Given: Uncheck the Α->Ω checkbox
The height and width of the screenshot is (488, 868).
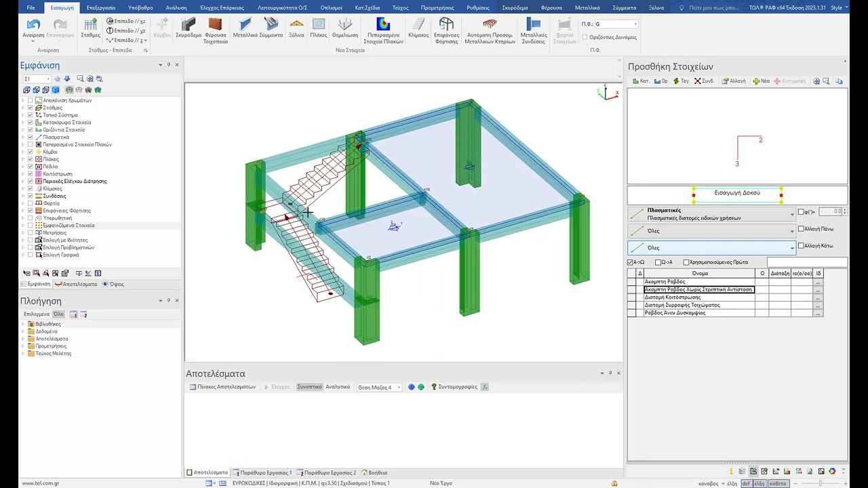Looking at the screenshot, I should click(x=630, y=262).
